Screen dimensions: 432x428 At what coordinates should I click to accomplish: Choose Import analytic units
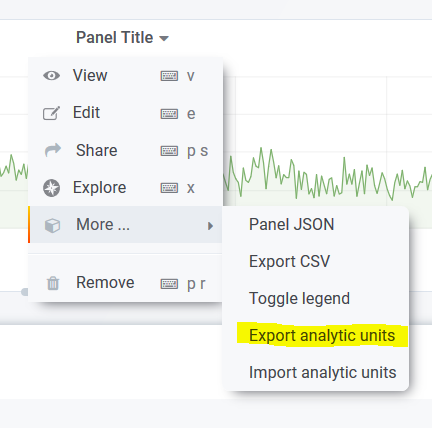click(323, 372)
